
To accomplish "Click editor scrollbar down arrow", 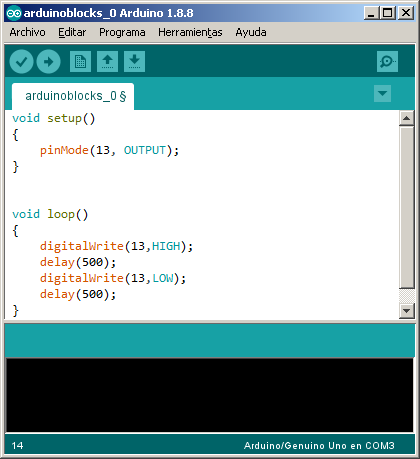I will (x=406, y=311).
